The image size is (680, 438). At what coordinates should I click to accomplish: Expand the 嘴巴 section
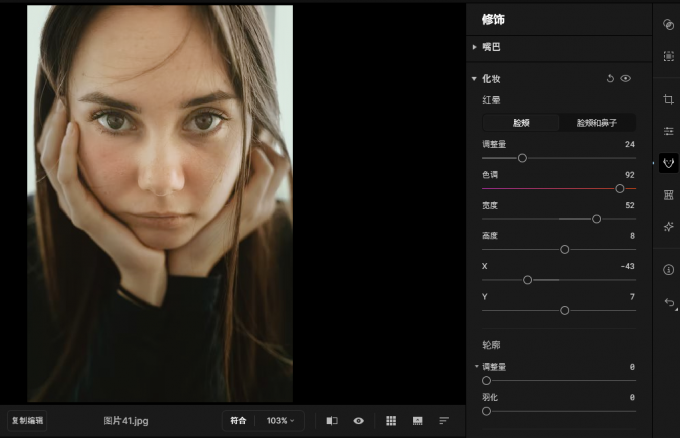pos(475,46)
